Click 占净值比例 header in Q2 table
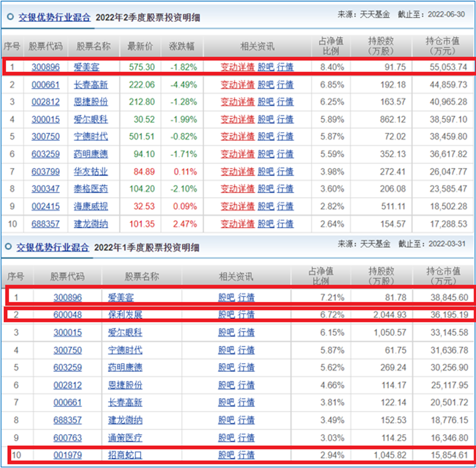Screen dimensions: 476x468 [x=331, y=46]
